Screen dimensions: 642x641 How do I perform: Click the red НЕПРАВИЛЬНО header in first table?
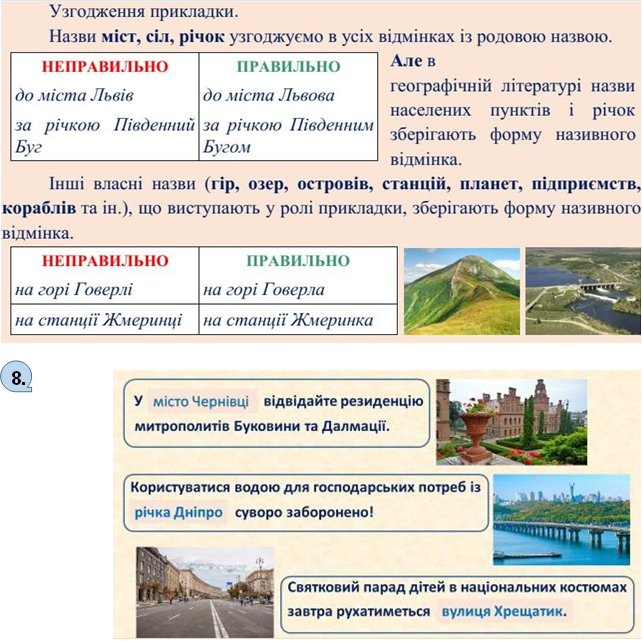coord(105,67)
